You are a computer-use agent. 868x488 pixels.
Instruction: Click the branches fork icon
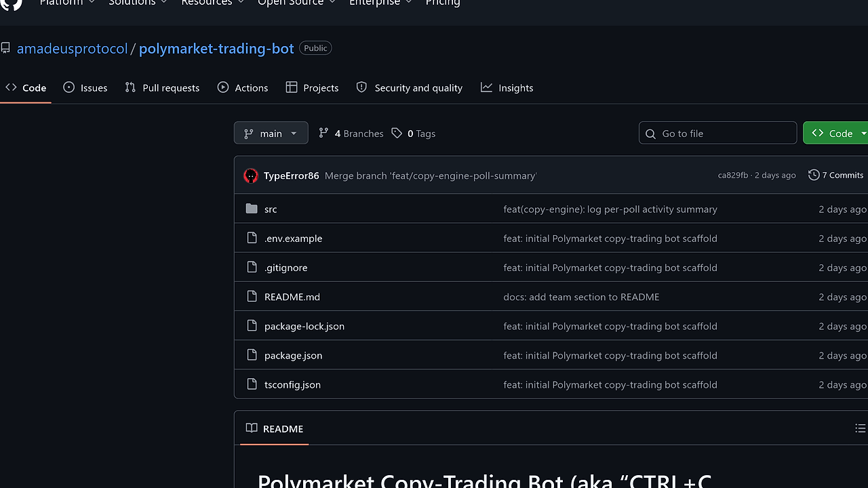(323, 134)
